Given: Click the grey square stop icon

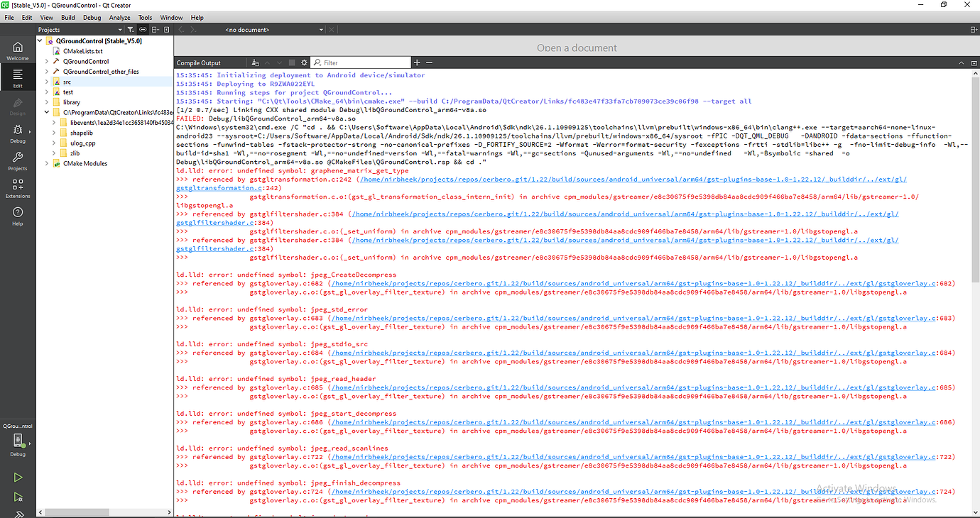Looking at the screenshot, I should tap(291, 62).
